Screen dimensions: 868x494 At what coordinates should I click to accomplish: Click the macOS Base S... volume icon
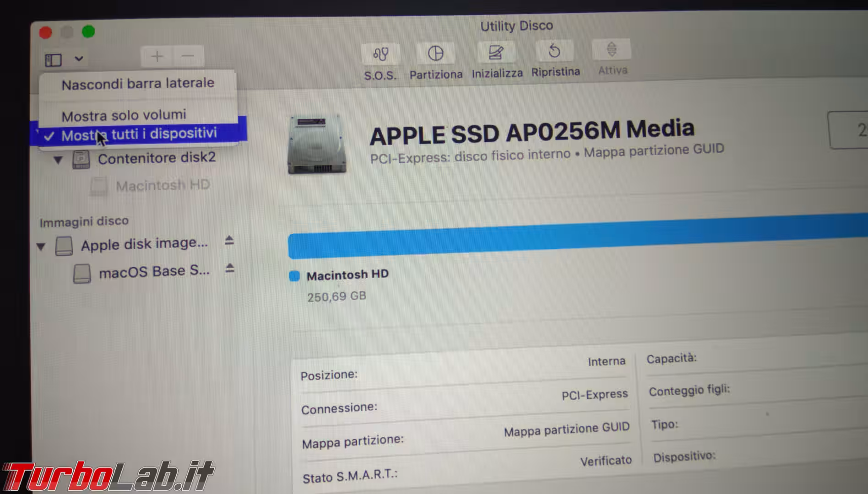coord(82,274)
